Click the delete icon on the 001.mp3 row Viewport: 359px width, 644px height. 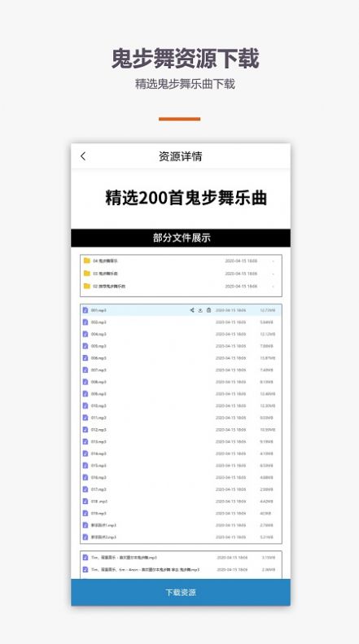click(208, 310)
